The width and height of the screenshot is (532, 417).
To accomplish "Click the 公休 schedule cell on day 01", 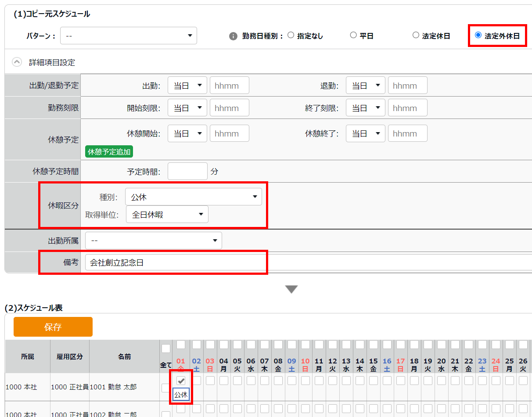I will click(x=181, y=395).
